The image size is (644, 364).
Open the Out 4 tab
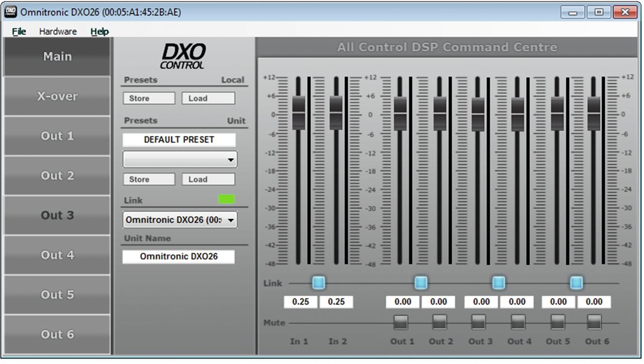57,255
